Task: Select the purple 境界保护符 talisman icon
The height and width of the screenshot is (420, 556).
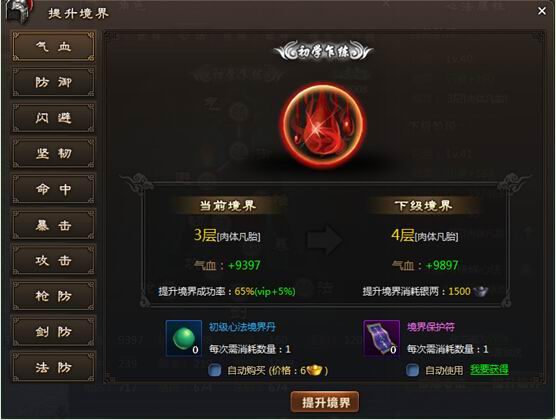Action: (x=382, y=338)
